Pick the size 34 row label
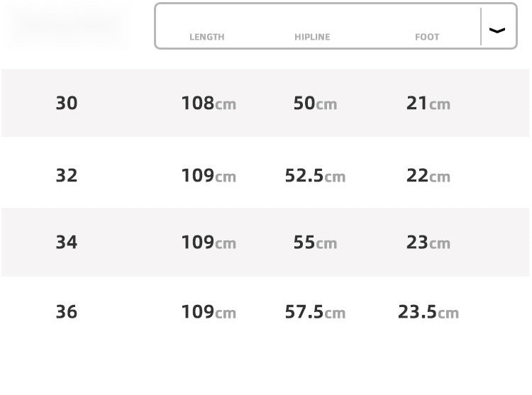The image size is (532, 395). tap(67, 243)
